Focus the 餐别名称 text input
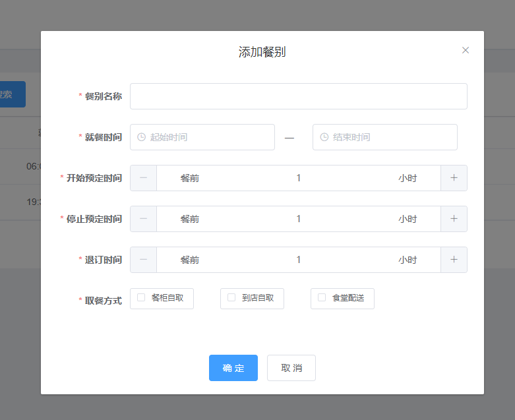Viewport: 515px width, 420px height. pyautogui.click(x=298, y=96)
